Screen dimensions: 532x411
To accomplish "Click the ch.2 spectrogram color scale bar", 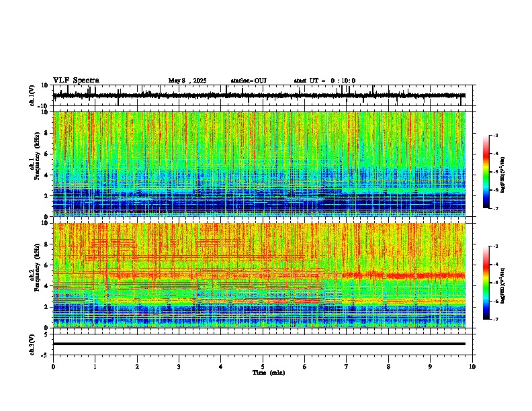I will click(486, 283).
